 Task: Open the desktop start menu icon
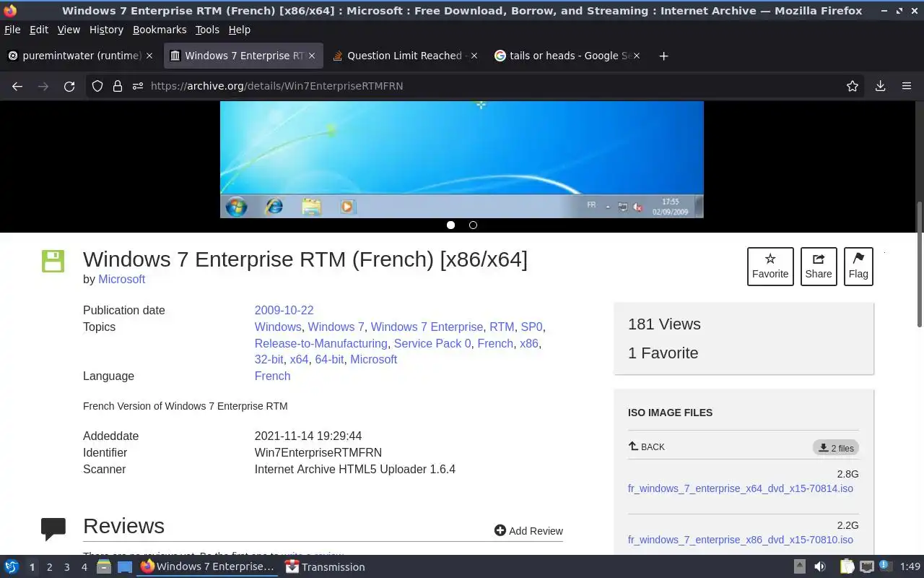click(x=12, y=567)
